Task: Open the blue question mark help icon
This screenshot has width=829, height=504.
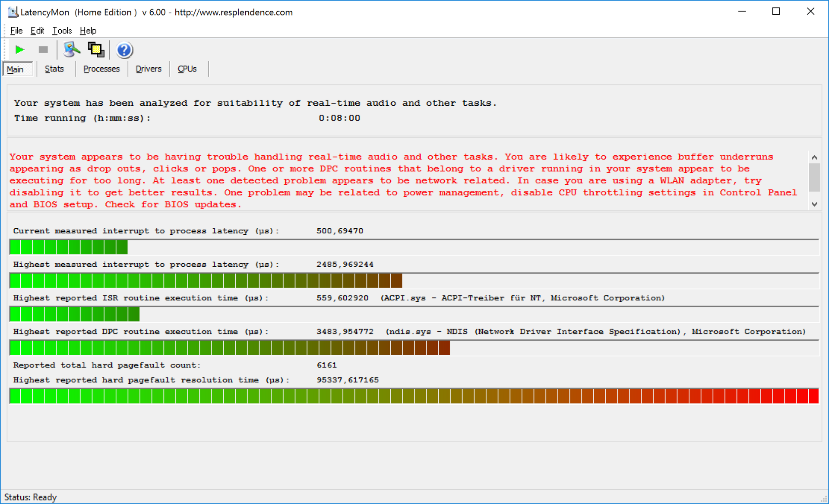Action: tap(124, 50)
